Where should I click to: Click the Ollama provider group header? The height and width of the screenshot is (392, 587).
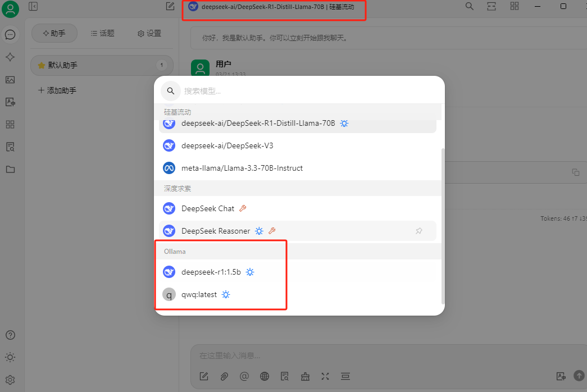pyautogui.click(x=298, y=251)
